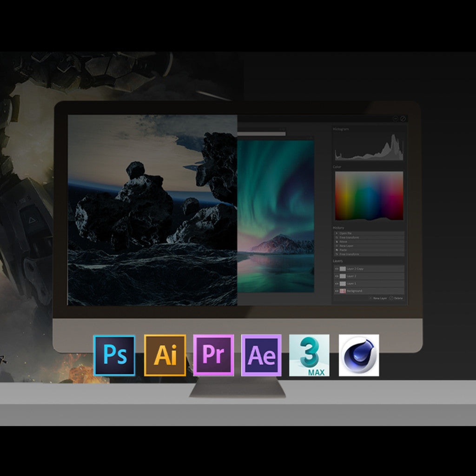This screenshot has height=476, width=476.
Task: Select the Layer 2 thumbnail
Action: 343,276
